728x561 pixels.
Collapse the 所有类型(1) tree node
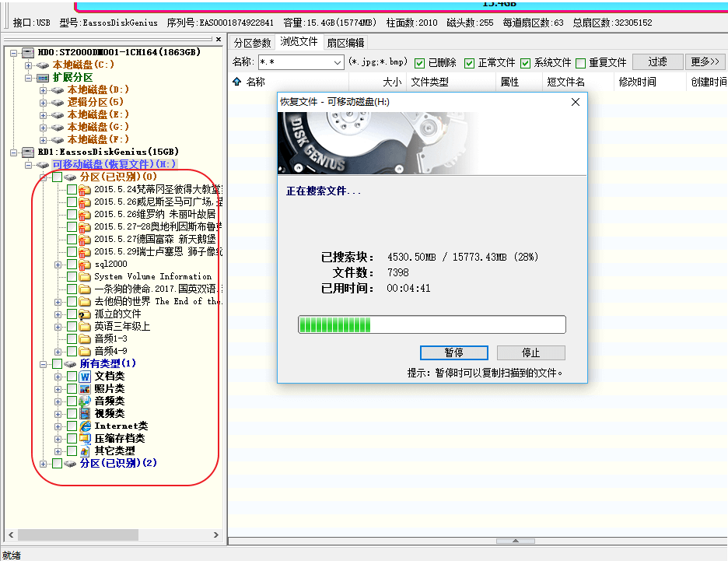[x=44, y=364]
